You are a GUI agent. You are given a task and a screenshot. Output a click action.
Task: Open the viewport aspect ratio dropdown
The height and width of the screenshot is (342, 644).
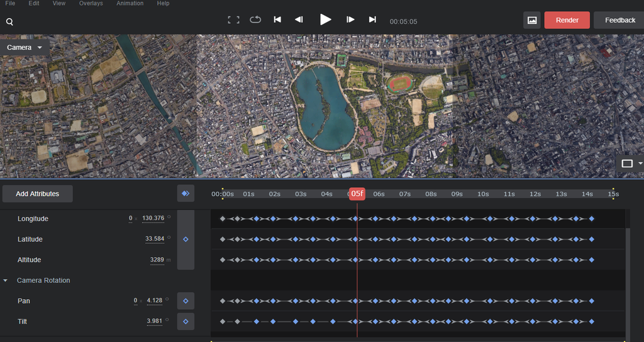pyautogui.click(x=630, y=163)
